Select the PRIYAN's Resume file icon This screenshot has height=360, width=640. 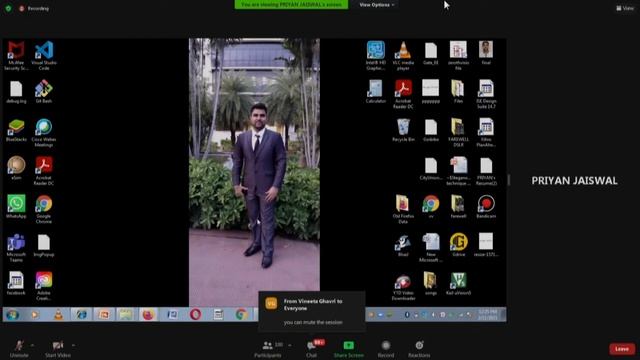click(486, 171)
